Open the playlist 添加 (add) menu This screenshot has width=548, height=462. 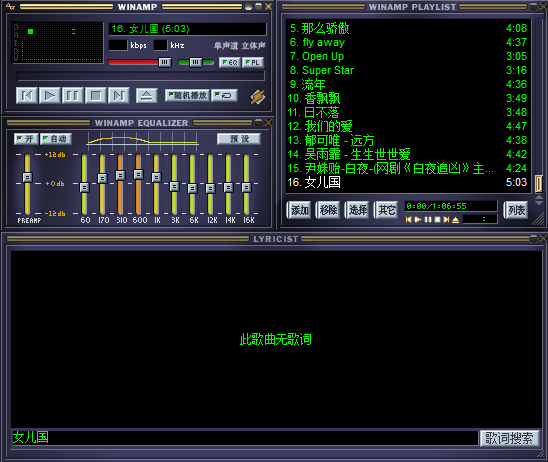coord(299,210)
